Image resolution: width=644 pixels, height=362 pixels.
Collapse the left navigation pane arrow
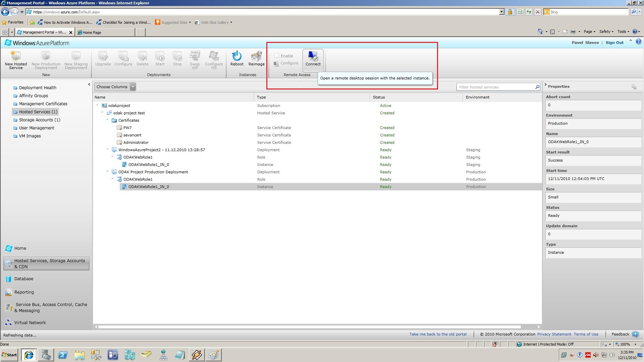89,84
